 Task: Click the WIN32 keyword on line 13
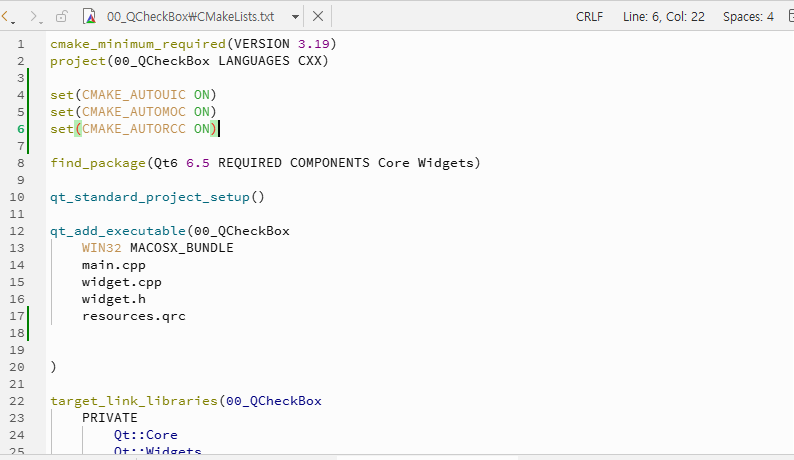tap(101, 248)
